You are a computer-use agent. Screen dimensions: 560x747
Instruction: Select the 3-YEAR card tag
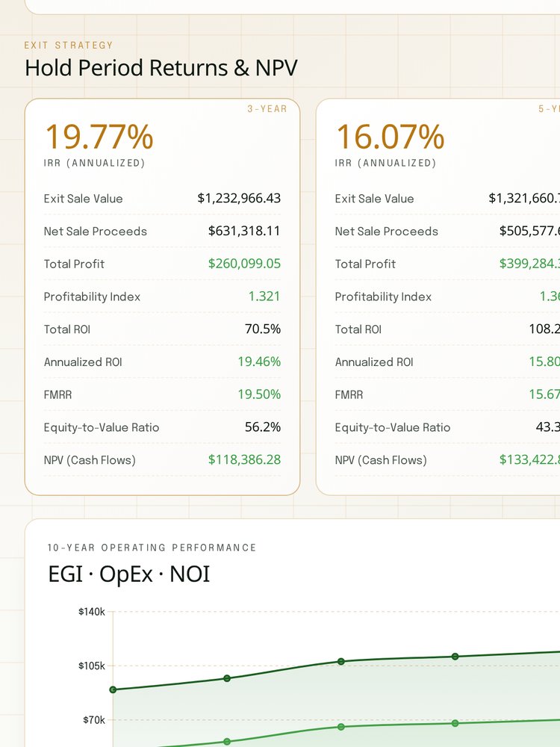click(x=267, y=109)
